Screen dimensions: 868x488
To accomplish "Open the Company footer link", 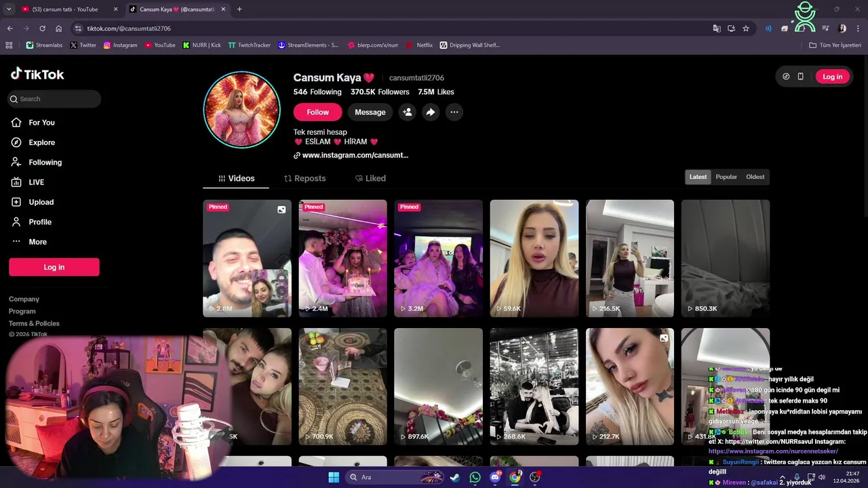I will click(x=24, y=299).
